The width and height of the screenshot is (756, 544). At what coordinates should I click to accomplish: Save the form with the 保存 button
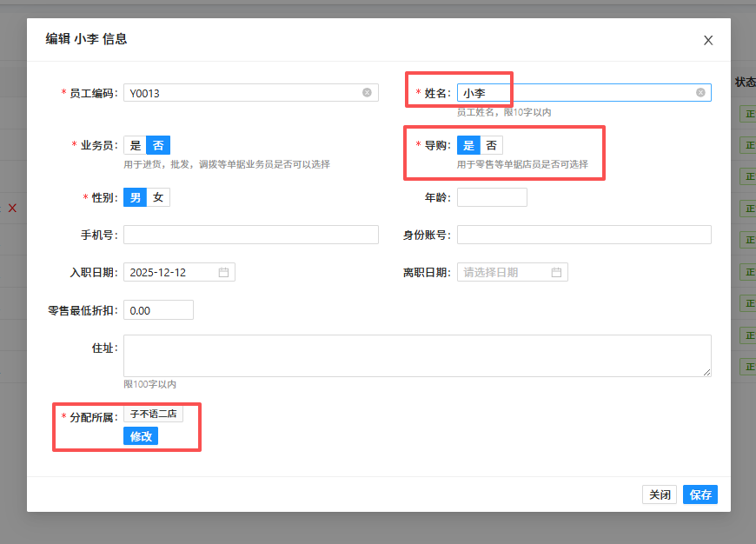tap(700, 494)
